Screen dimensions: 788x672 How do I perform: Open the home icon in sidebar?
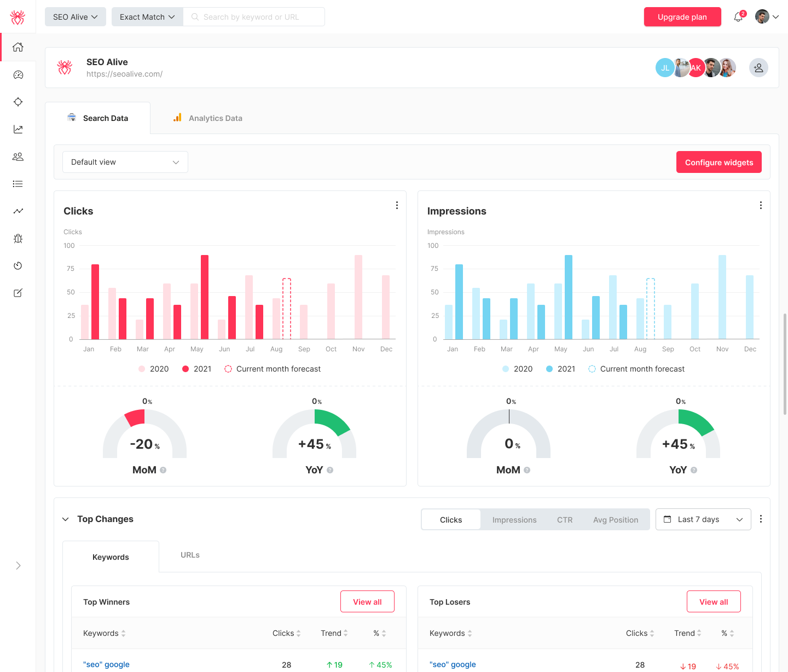coord(18,47)
